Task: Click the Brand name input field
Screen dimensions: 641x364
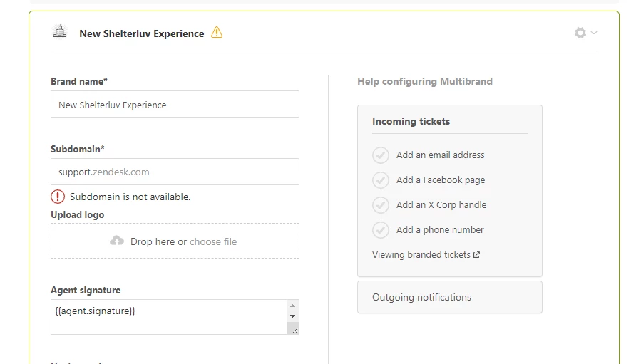Action: coord(175,105)
